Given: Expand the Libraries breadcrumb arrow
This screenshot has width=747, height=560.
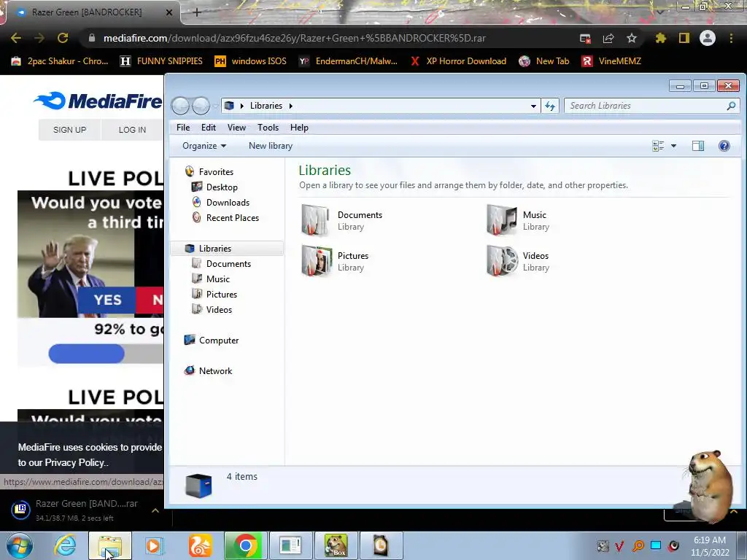Looking at the screenshot, I should 290,106.
